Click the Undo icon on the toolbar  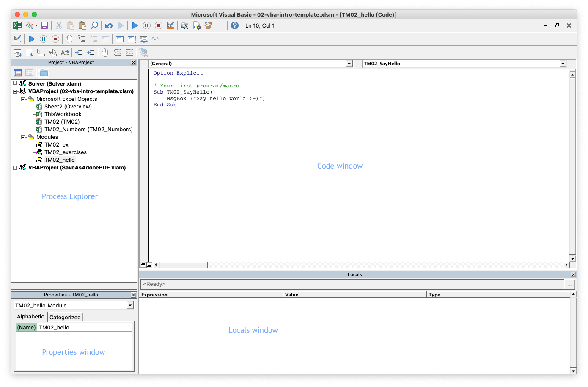pos(109,25)
